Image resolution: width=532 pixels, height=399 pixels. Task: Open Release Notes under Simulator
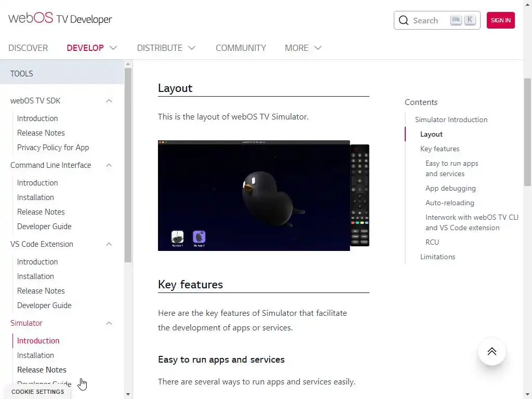coord(42,370)
